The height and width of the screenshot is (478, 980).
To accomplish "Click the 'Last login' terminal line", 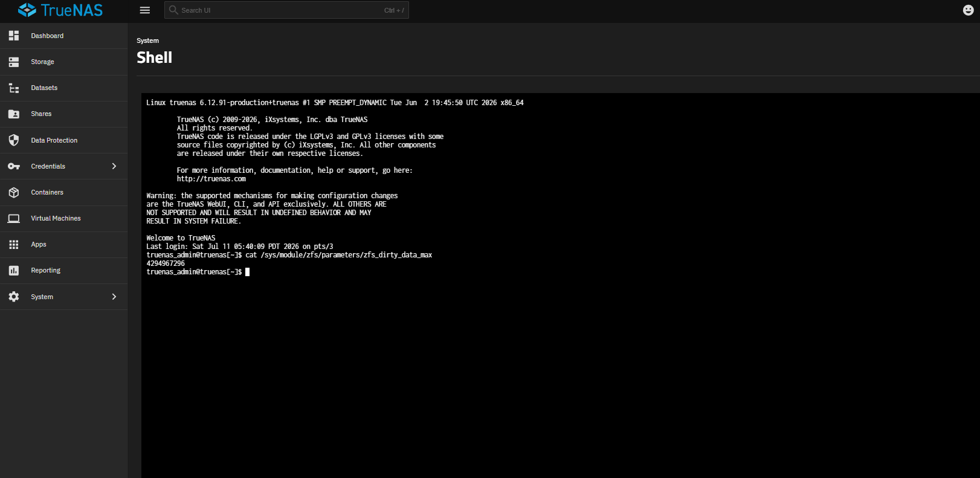I will pyautogui.click(x=240, y=247).
